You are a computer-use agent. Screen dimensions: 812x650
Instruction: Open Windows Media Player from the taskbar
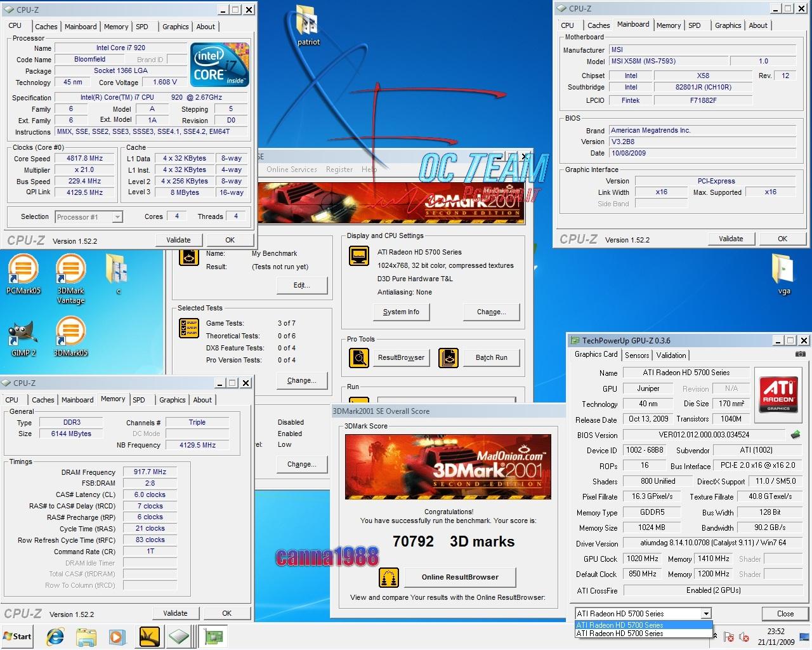117,637
